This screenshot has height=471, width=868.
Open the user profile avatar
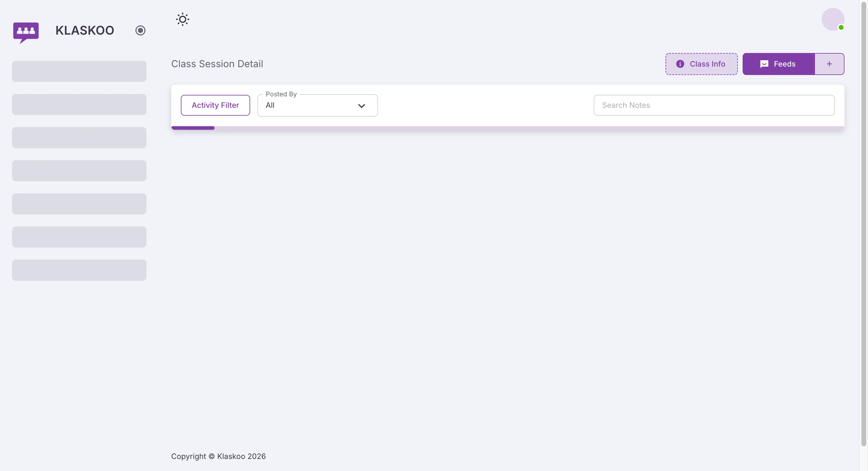click(x=833, y=19)
